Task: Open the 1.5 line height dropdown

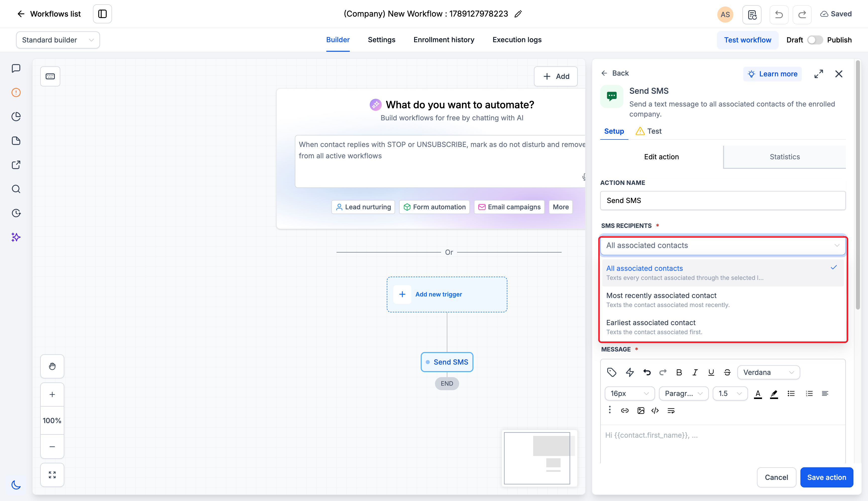Action: [730, 393]
